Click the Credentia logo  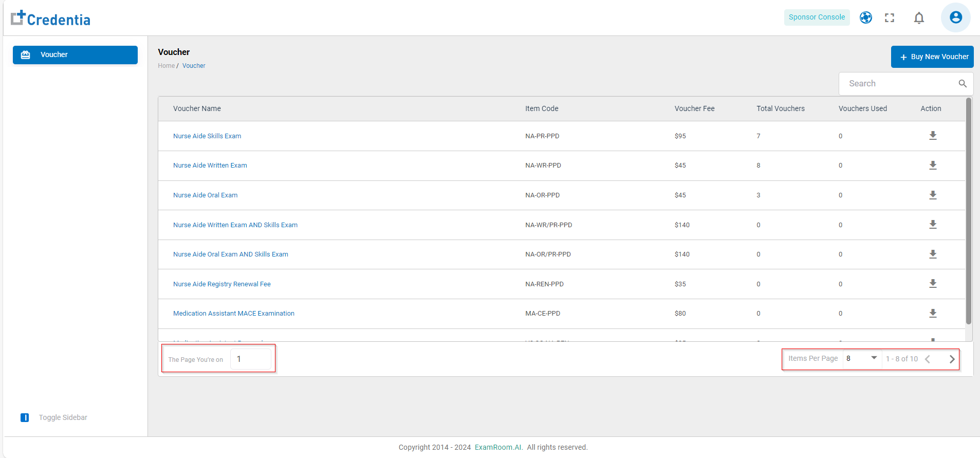click(50, 19)
